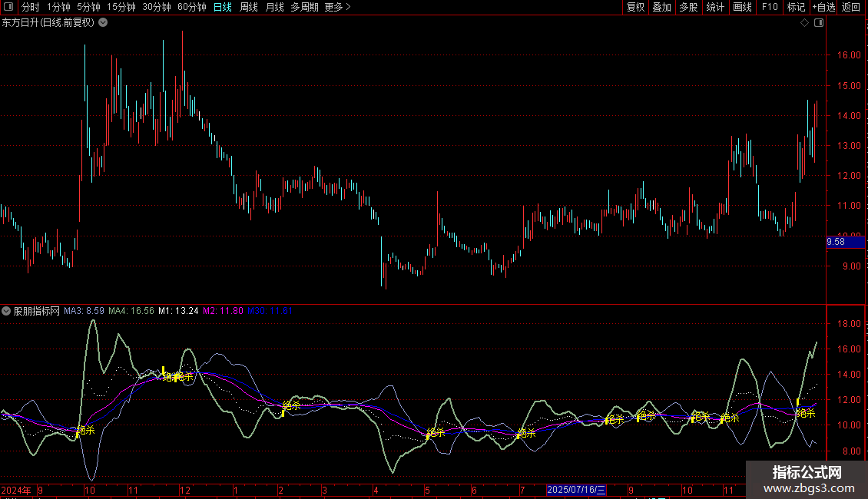Switch to 60分钟 period tab
Screen dimensions: 868x499
pos(191,7)
